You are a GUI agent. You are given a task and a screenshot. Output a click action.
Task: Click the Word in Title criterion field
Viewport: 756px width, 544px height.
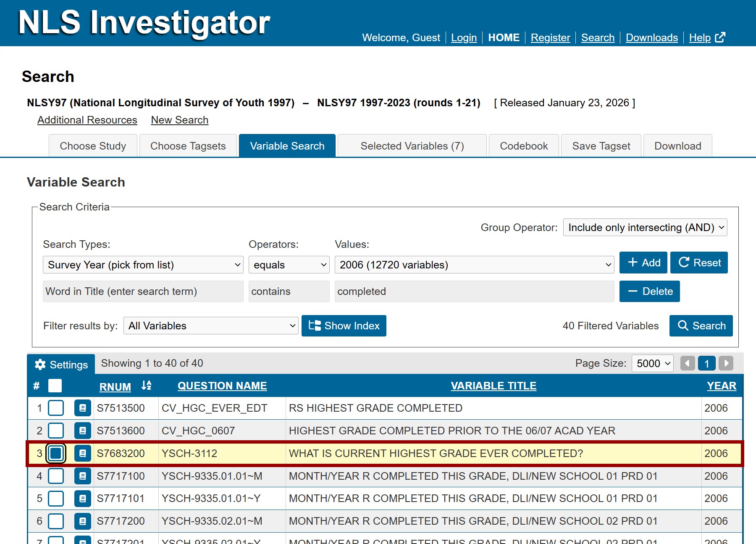tap(143, 291)
